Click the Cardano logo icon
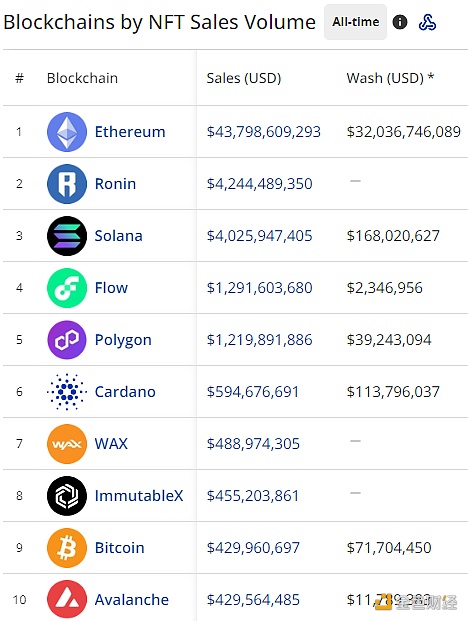Viewport: 468px width, 621px height. tap(67, 392)
